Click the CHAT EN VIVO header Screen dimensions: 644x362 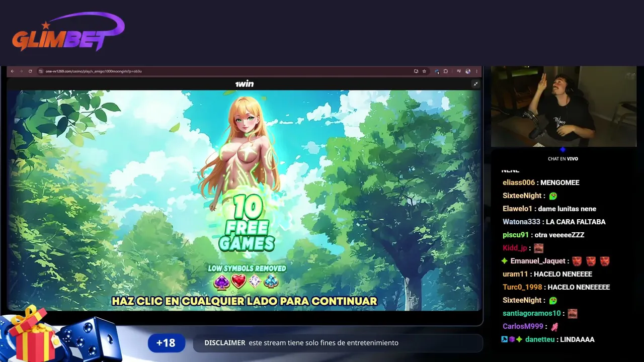click(563, 159)
